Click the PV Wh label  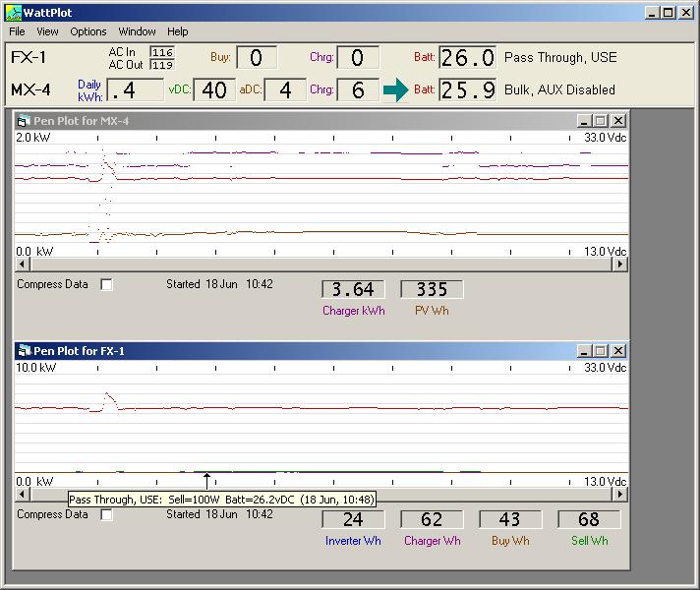pos(432,311)
